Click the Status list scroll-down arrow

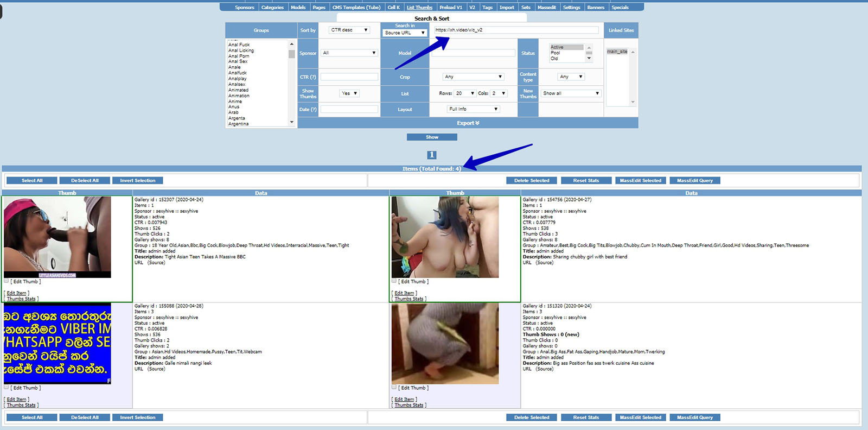(x=589, y=58)
